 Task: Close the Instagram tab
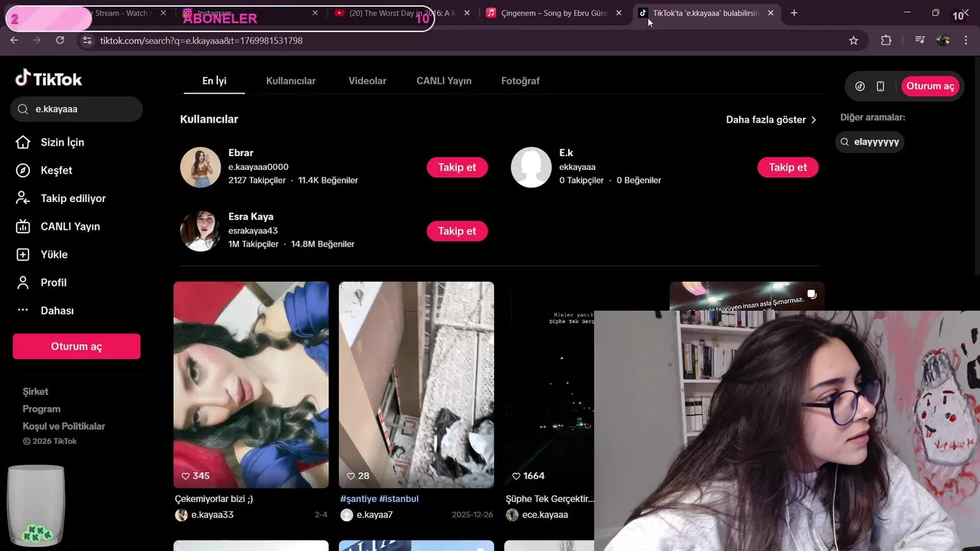(x=315, y=13)
